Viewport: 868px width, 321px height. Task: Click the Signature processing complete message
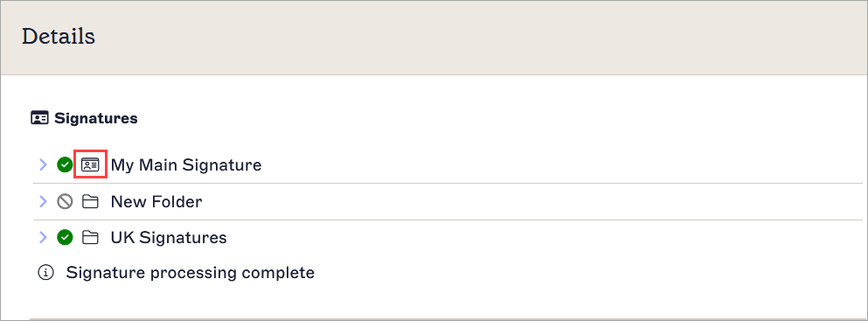point(191,272)
